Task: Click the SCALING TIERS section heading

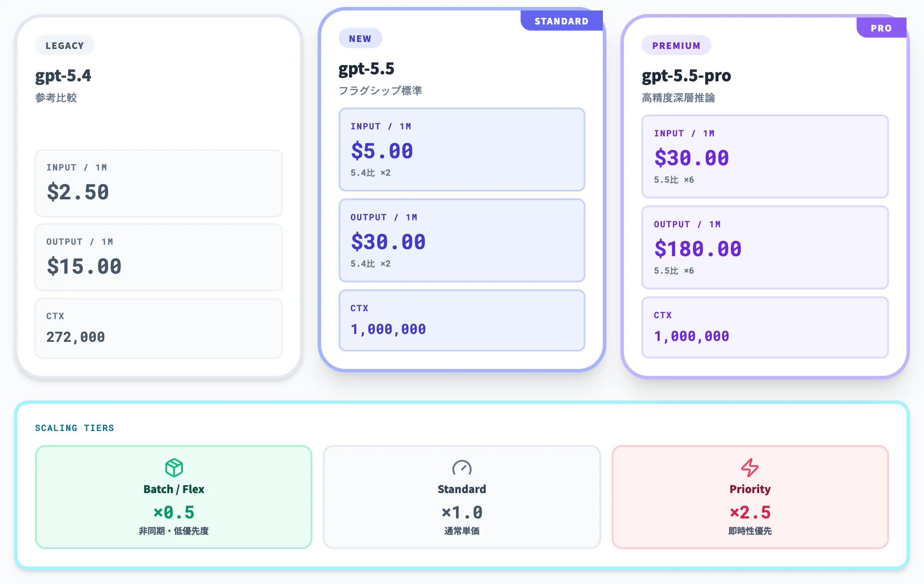Action: point(74,428)
